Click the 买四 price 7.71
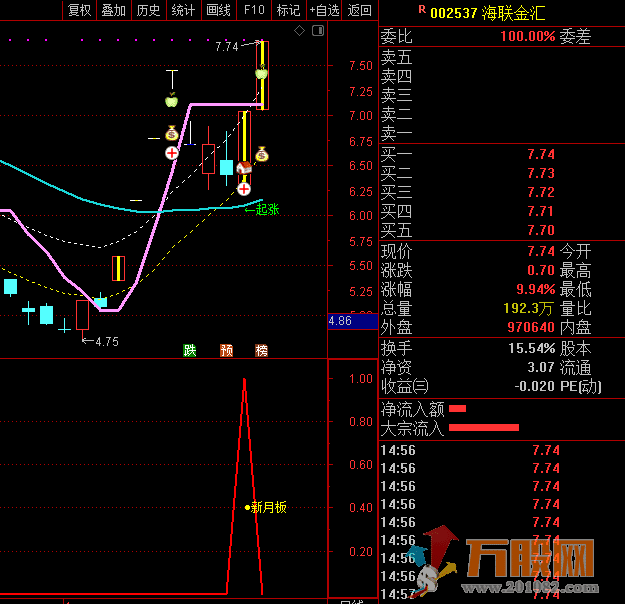 click(541, 211)
